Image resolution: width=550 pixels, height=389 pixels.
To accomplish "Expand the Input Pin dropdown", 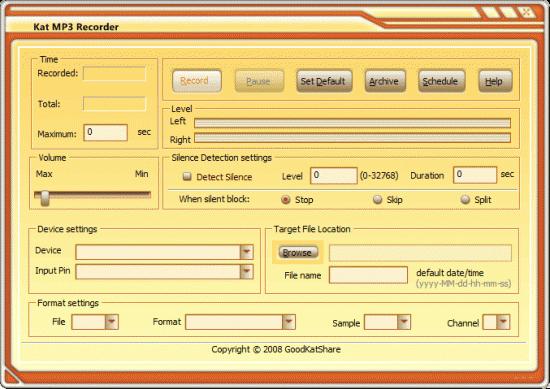I will (x=246, y=271).
